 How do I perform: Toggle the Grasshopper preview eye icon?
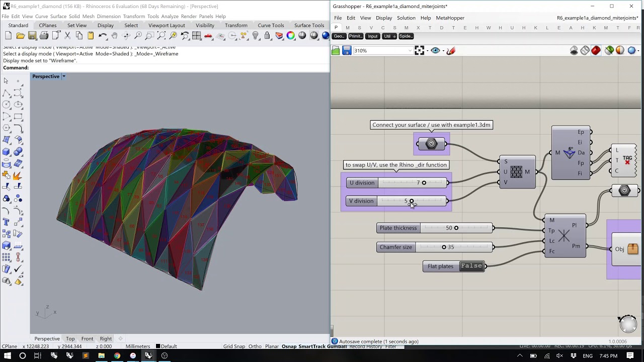point(435,50)
